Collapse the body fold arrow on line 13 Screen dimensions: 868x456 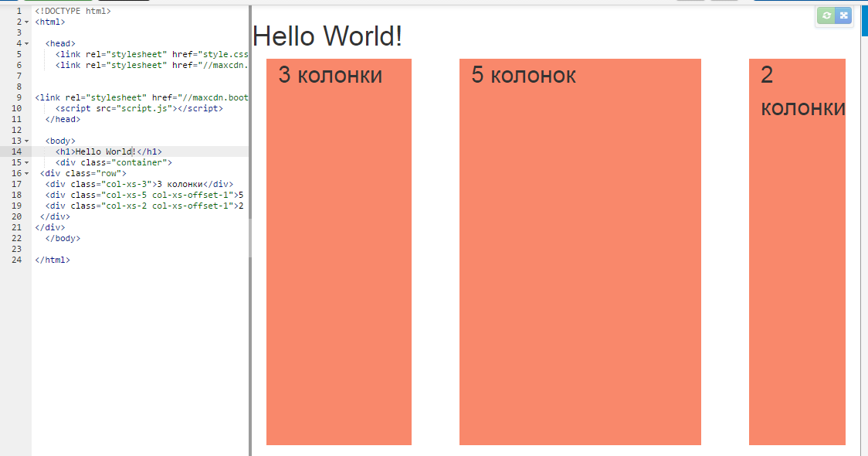click(x=25, y=141)
